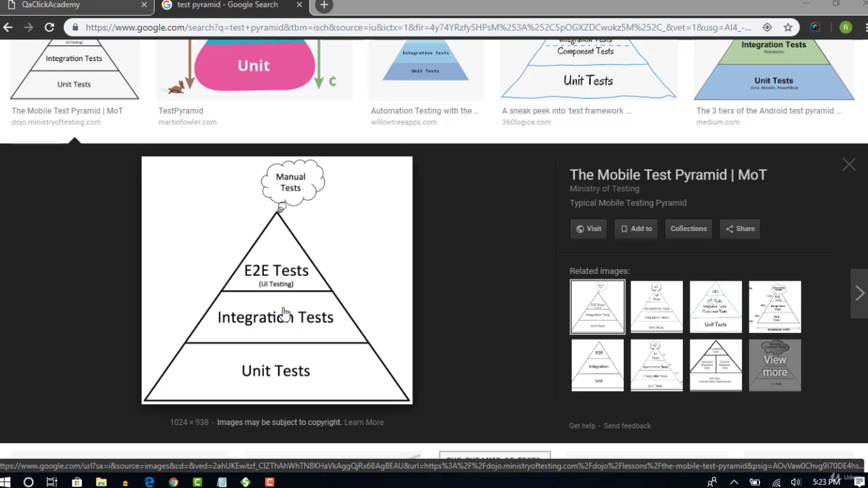Click "The 3 tiers of the Android test pyramid" caption

click(769, 110)
